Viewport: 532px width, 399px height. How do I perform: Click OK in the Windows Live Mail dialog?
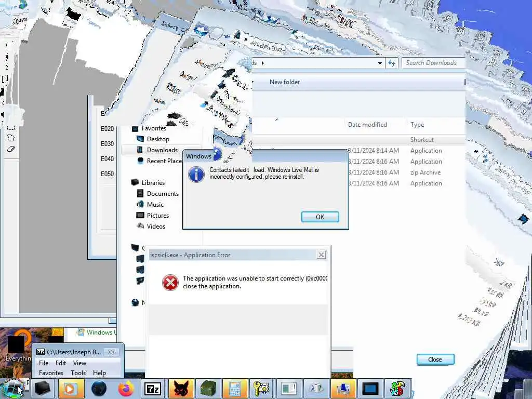[x=320, y=217]
